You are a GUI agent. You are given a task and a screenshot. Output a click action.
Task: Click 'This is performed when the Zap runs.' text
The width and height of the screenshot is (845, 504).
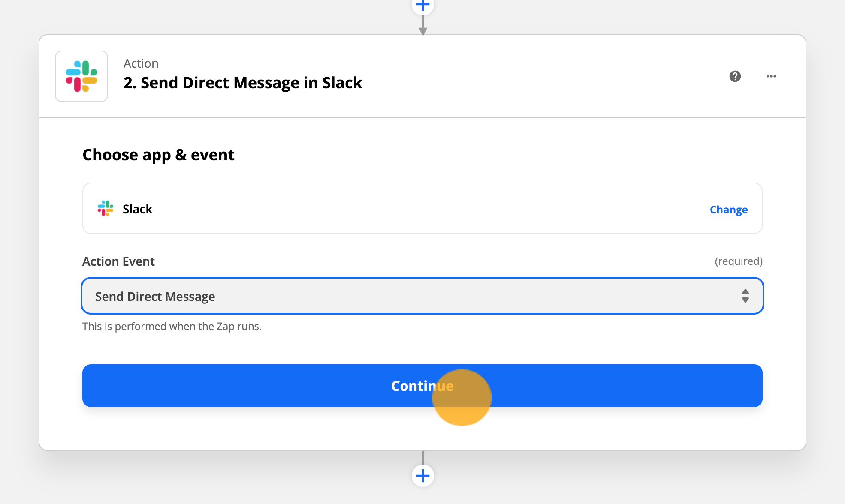pos(172,327)
